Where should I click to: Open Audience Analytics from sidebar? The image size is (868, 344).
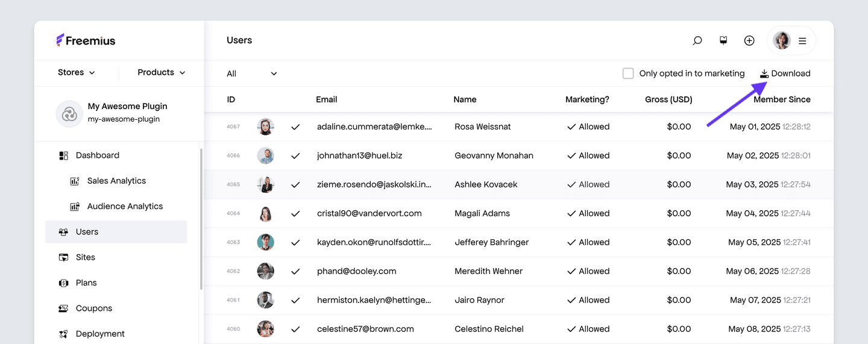125,207
